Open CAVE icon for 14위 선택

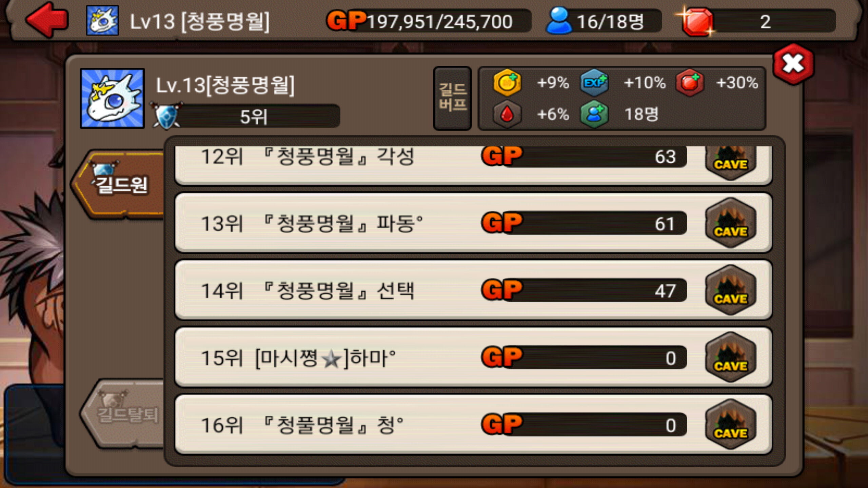point(731,290)
